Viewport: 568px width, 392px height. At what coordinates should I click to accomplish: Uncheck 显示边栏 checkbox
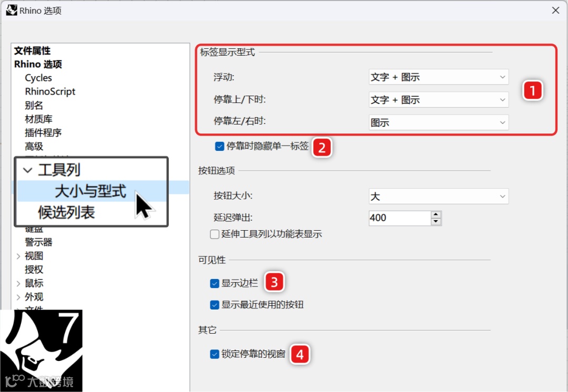(x=215, y=283)
